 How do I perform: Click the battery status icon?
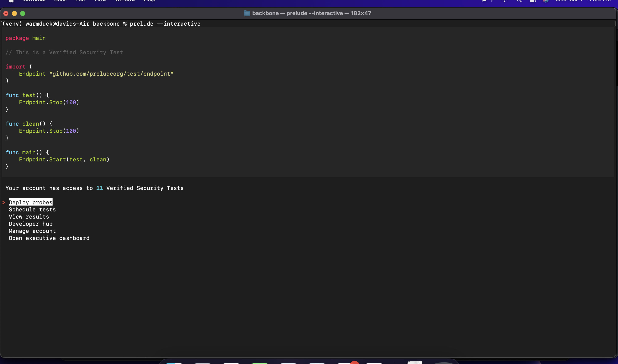coord(487,1)
